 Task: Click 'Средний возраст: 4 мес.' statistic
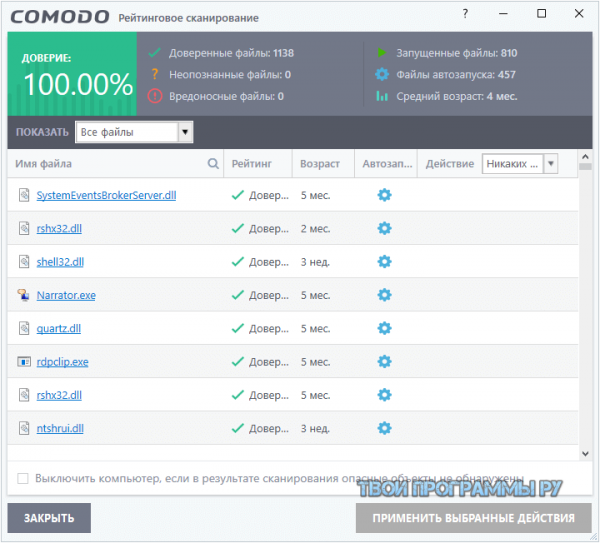tap(457, 96)
